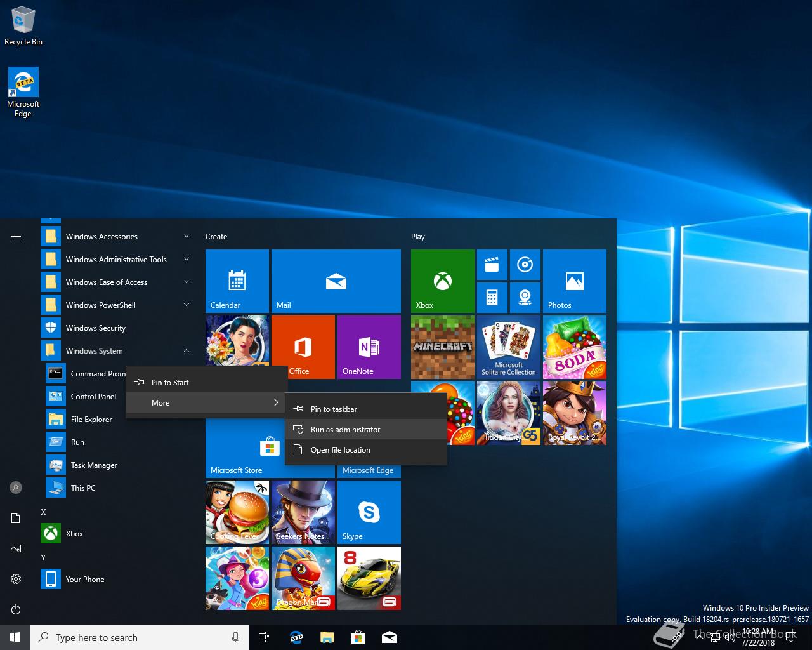Open the Bubble Witch 3 tile

click(237, 578)
